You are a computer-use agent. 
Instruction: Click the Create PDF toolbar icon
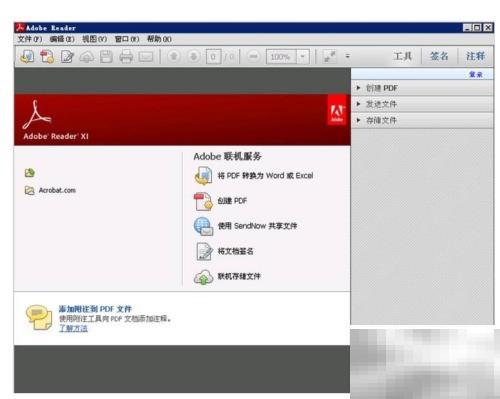point(47,56)
